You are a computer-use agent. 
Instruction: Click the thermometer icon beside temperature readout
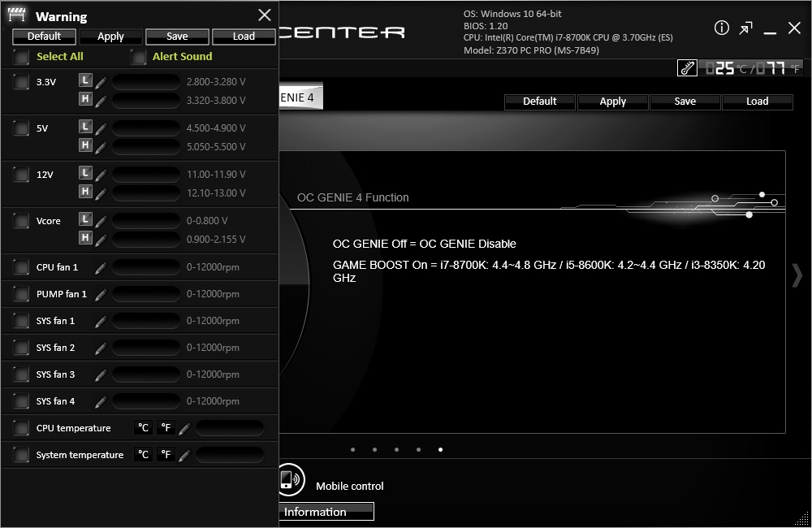pyautogui.click(x=687, y=68)
